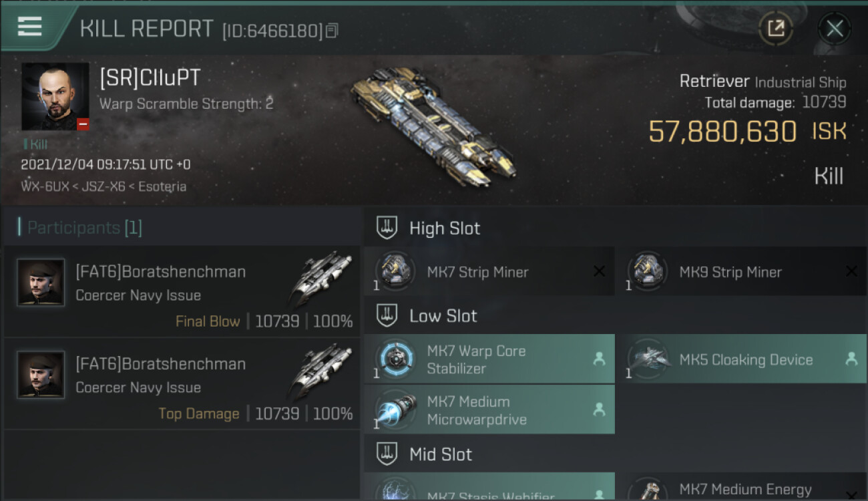Screen dimensions: 868x501
Task: Click the person icon on MK5 Cloaking Device
Action: (x=851, y=359)
